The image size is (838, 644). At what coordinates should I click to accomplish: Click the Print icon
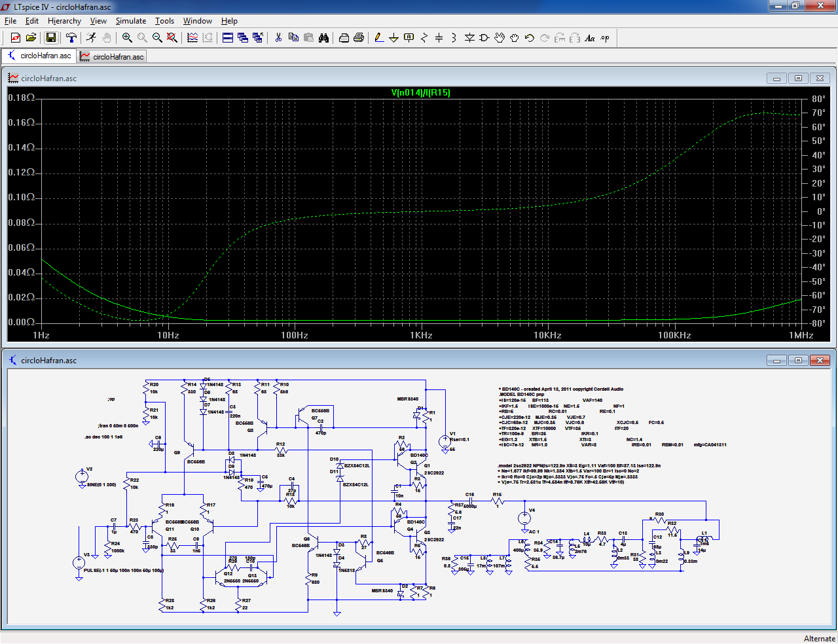point(359,38)
